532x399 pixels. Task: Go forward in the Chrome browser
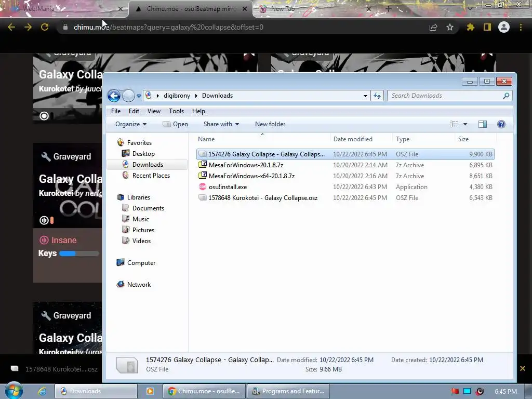click(28, 27)
